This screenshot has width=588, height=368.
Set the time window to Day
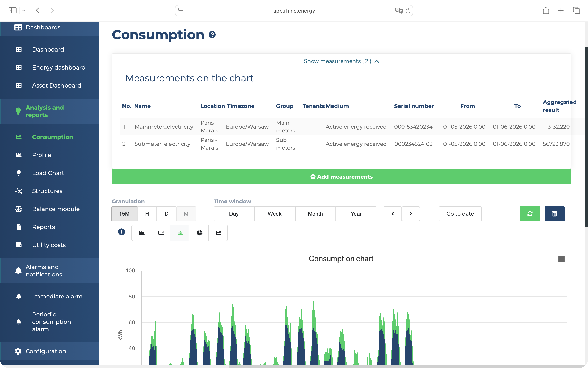coord(234,214)
